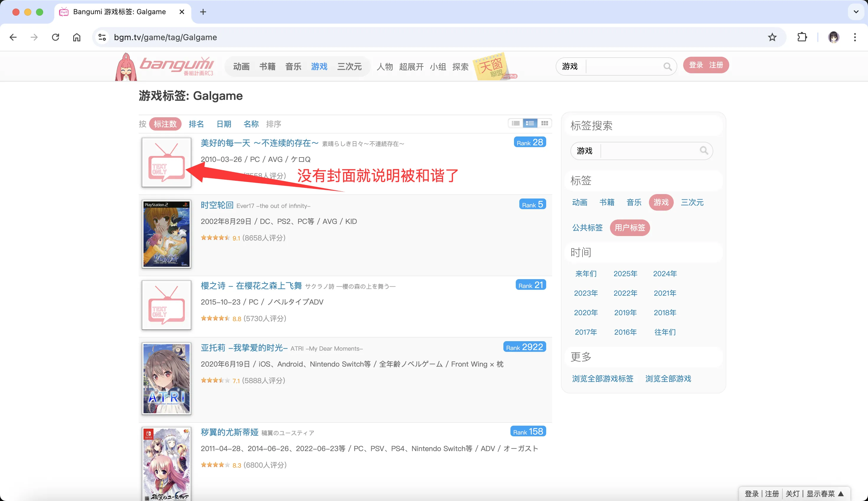Filter games by 2025年
The height and width of the screenshot is (501, 868).
point(625,274)
